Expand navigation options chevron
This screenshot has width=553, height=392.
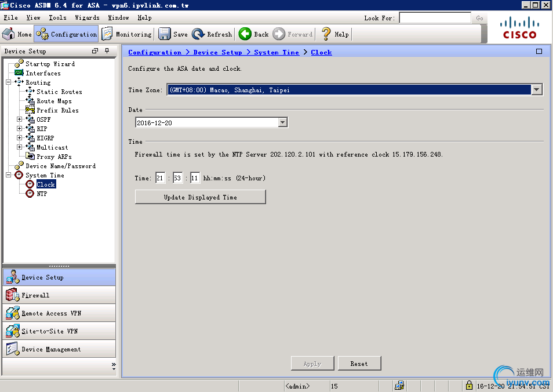click(114, 366)
